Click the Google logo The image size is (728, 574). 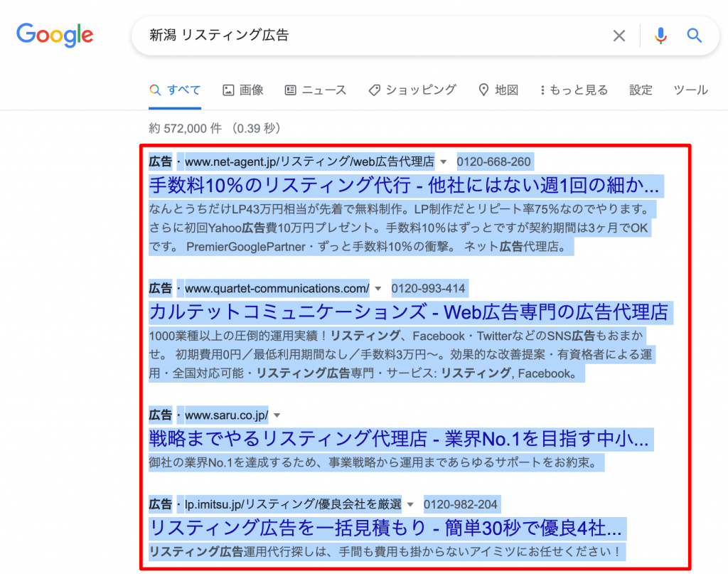[x=55, y=35]
